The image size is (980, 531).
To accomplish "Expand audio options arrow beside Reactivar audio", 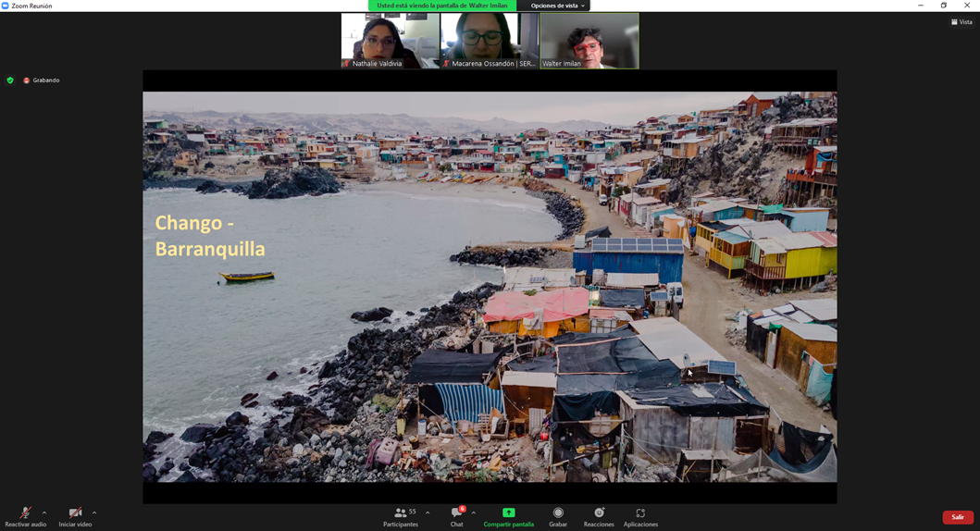I will 44,512.
